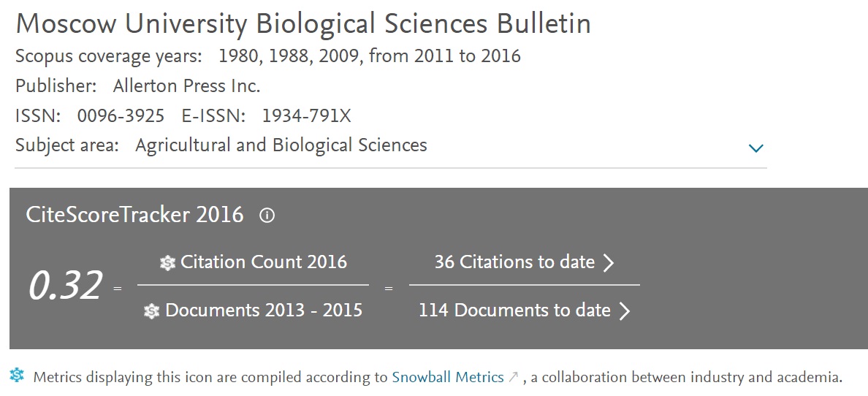Open 36 Citations to date chevron

coord(608,262)
